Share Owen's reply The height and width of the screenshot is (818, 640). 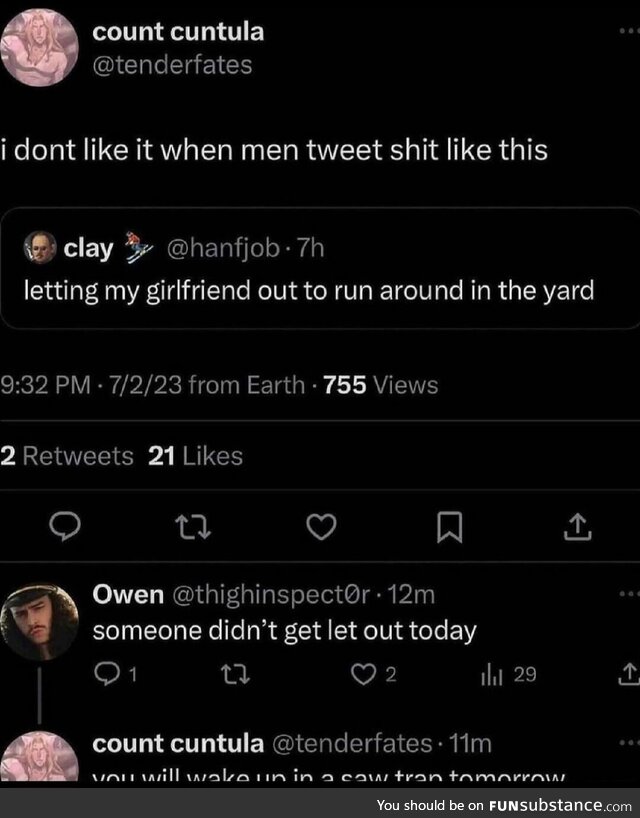628,675
